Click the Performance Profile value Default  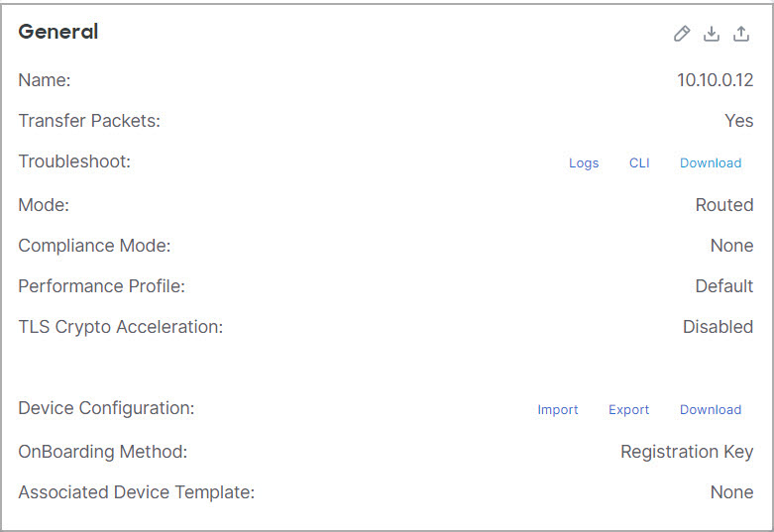[723, 286]
